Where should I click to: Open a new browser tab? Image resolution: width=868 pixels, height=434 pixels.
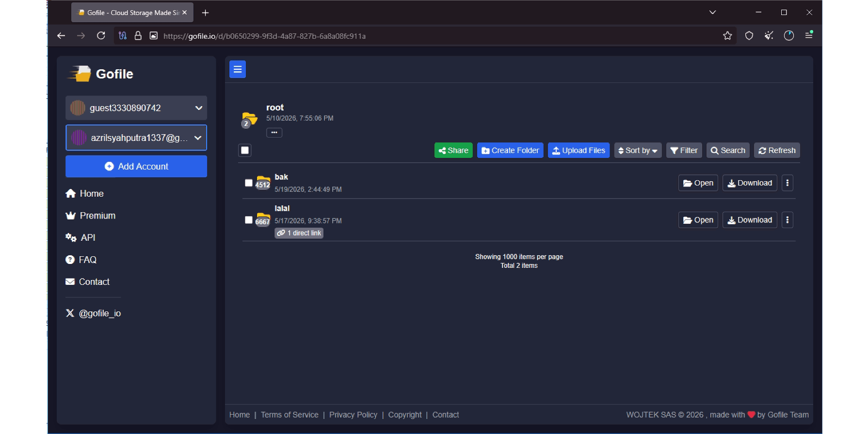[205, 13]
